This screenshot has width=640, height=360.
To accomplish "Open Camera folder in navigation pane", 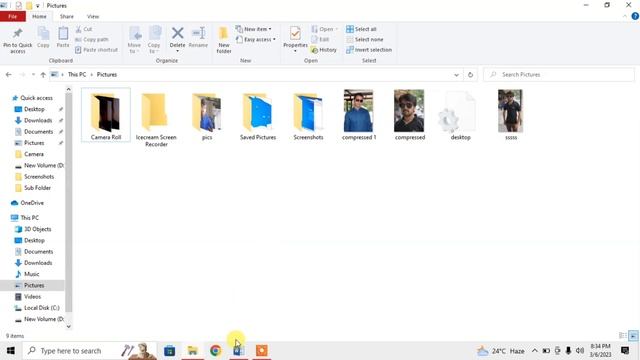I will pyautogui.click(x=33, y=154).
